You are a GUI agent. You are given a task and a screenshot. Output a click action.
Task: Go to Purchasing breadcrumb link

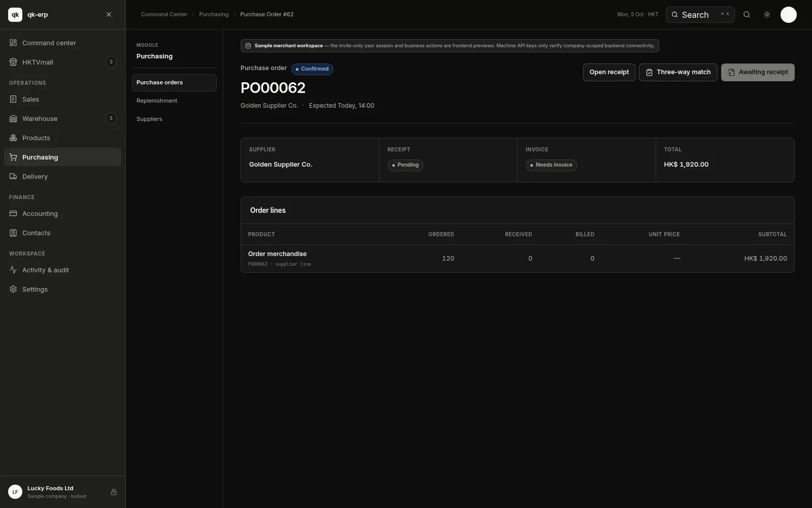[x=214, y=14]
